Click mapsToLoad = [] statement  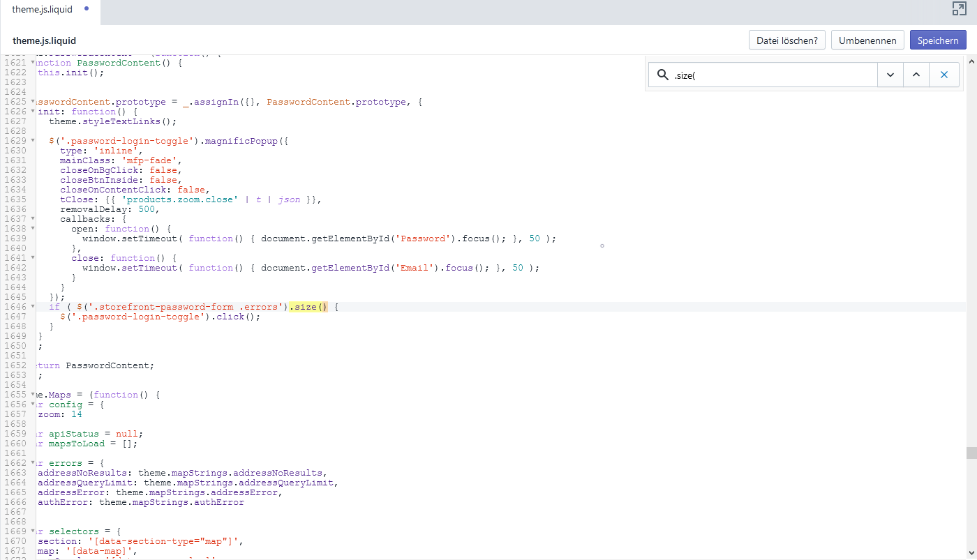[x=94, y=444]
